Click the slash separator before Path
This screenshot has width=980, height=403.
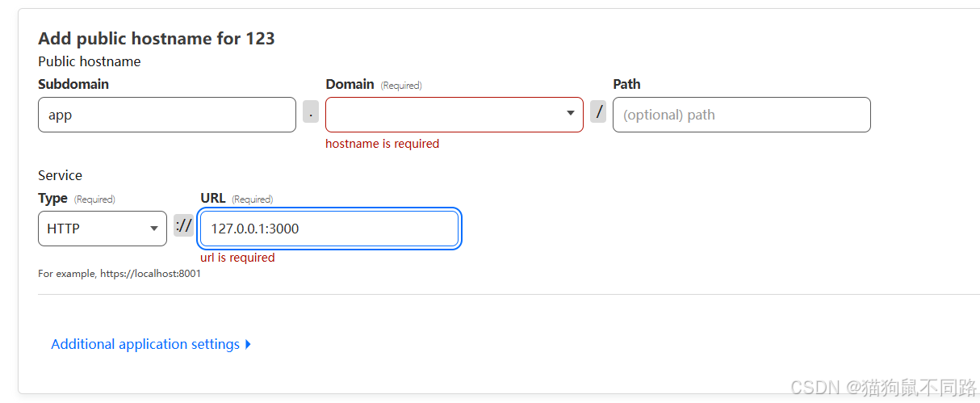(x=598, y=112)
